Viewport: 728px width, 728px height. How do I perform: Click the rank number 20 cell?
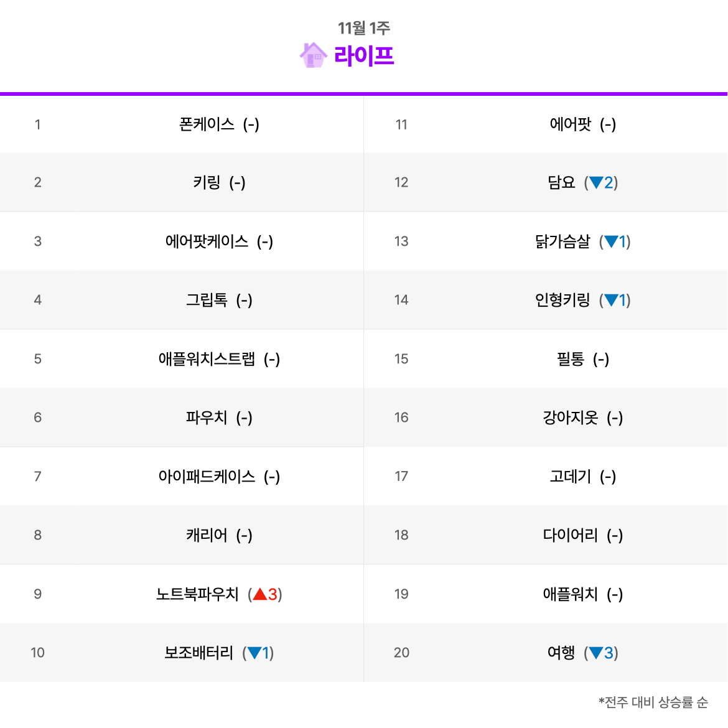click(401, 653)
